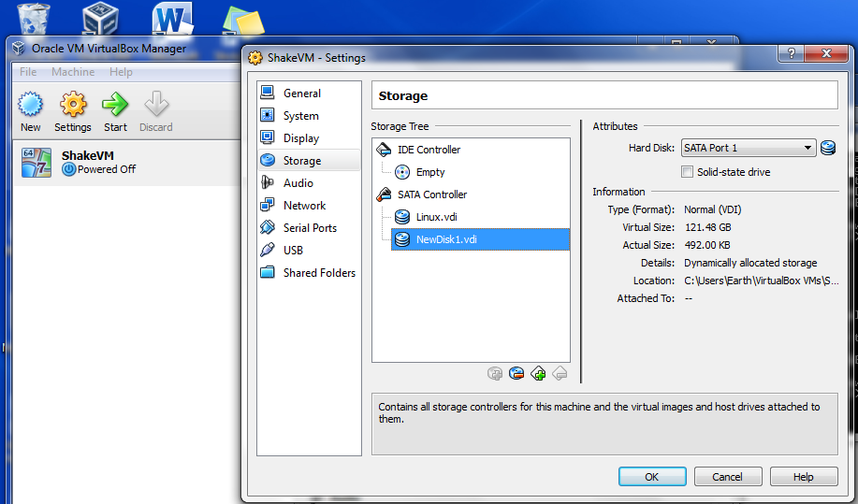Click the Oracle VM VirtualBox Manager title icon
The image size is (858, 504).
[x=19, y=48]
